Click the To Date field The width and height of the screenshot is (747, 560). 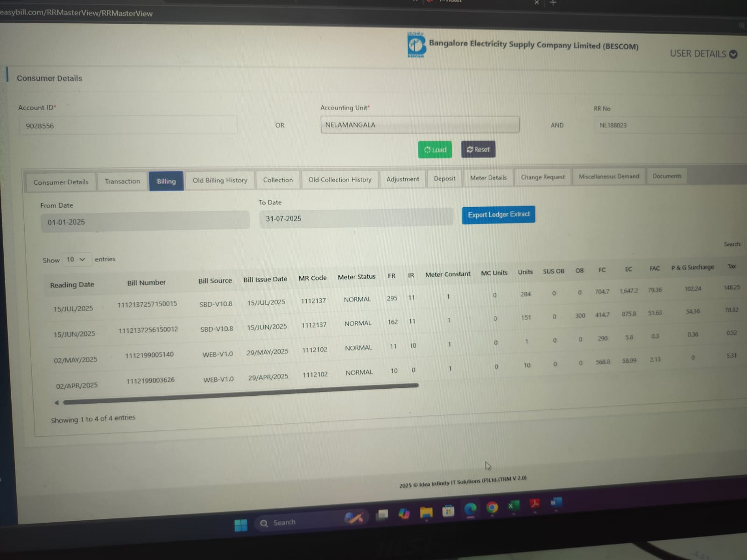coord(356,218)
